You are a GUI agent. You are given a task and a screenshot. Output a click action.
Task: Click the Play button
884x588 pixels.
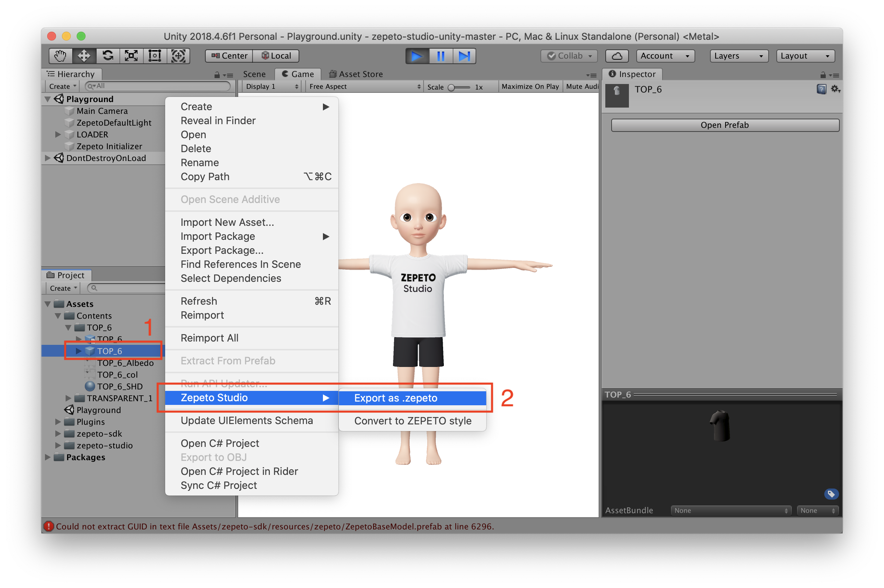tap(417, 56)
